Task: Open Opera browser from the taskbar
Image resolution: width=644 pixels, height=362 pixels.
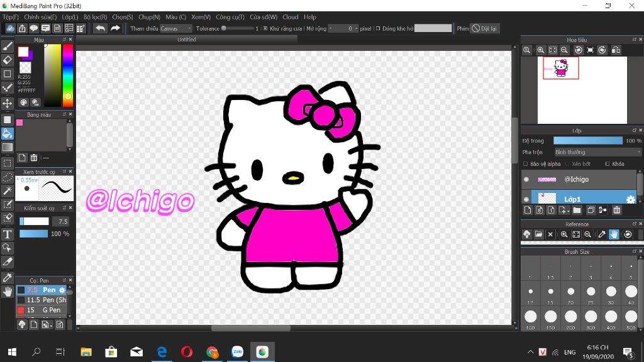Action: click(x=186, y=352)
